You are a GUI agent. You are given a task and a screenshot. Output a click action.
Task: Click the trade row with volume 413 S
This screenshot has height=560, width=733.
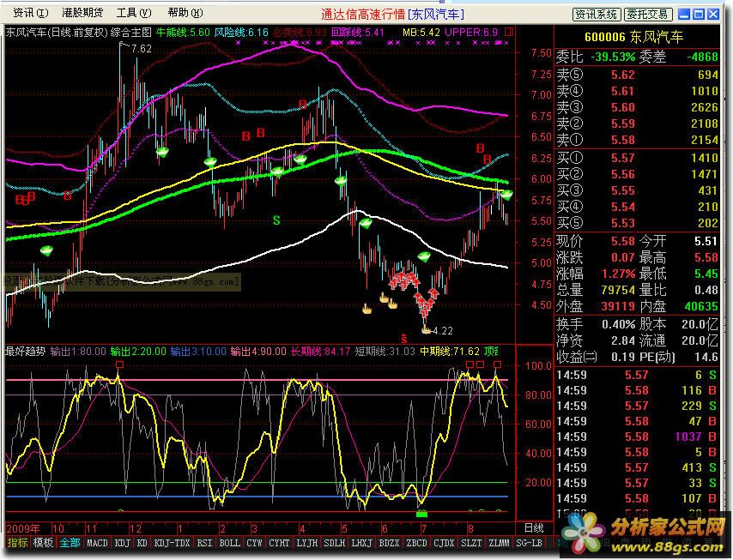(637, 467)
